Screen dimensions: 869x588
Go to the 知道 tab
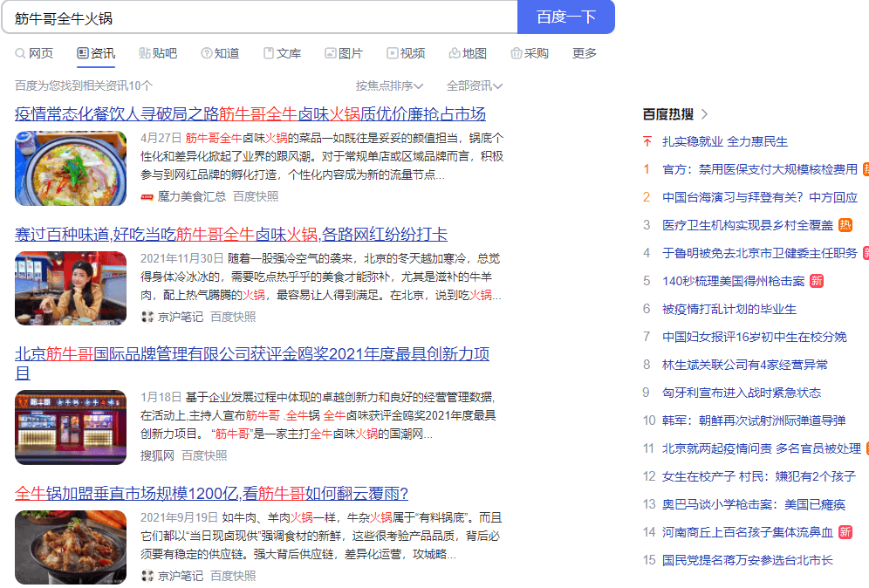click(227, 53)
